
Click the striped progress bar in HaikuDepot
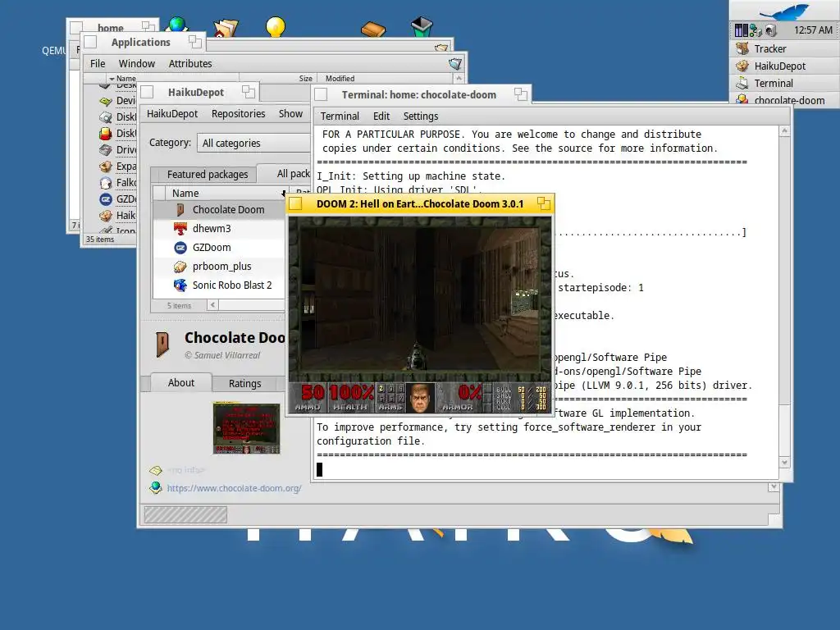point(185,515)
